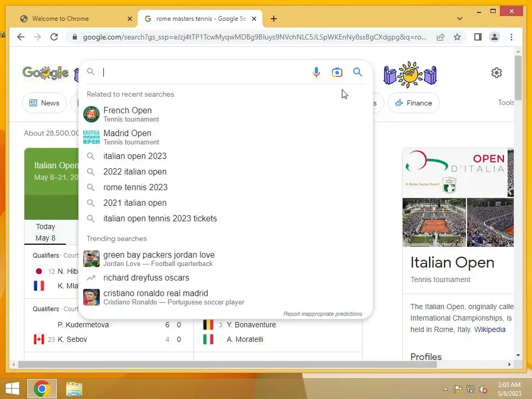Open Chrome three-dot menu
532x399 pixels.
pyautogui.click(x=511, y=37)
